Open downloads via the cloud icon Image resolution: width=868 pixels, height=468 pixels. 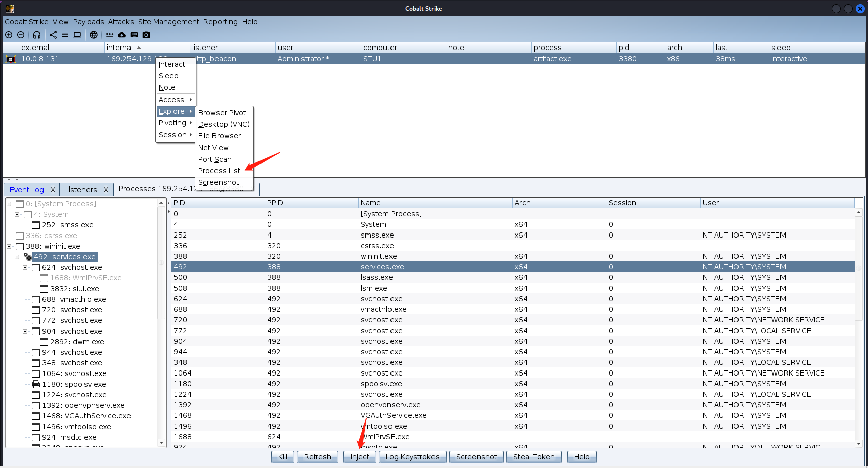[122, 35]
